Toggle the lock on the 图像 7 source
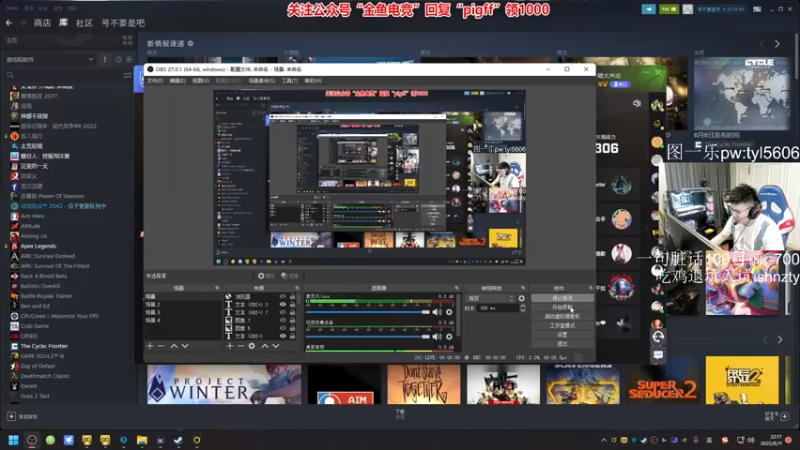800x450 pixels. click(x=292, y=320)
